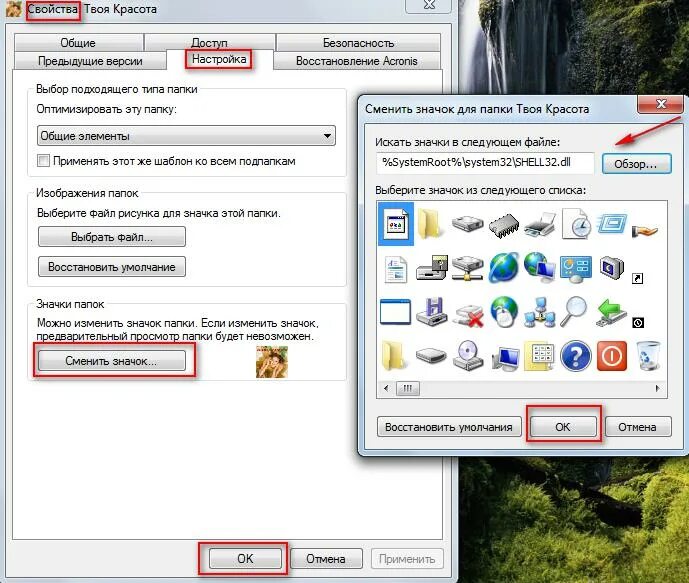
Task: Go to the Безопасность tab
Action: coord(358,43)
